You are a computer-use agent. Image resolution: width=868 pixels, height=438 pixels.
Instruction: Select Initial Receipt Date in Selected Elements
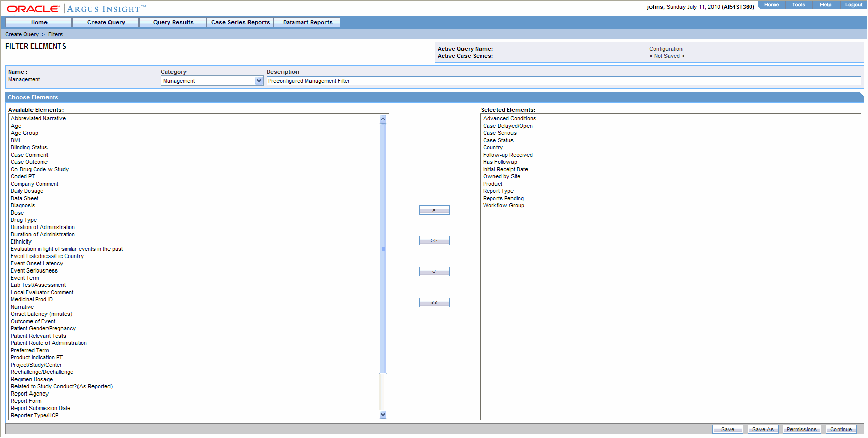pyautogui.click(x=505, y=169)
